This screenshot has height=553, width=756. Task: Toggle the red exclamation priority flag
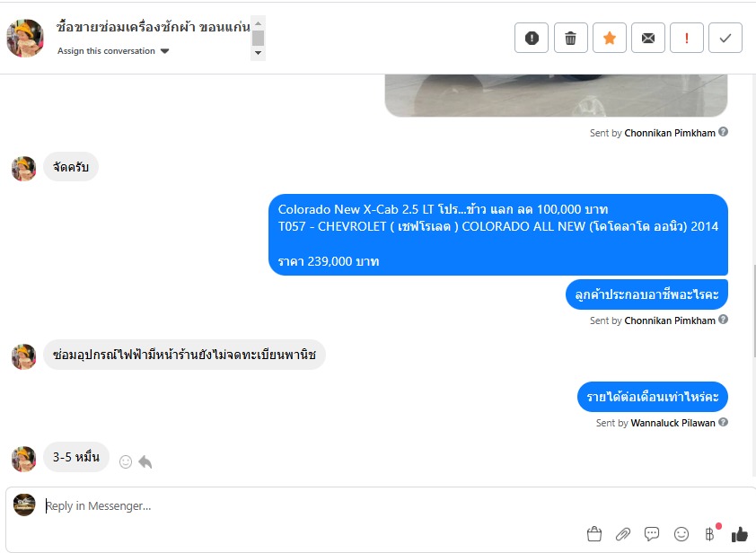coord(687,38)
